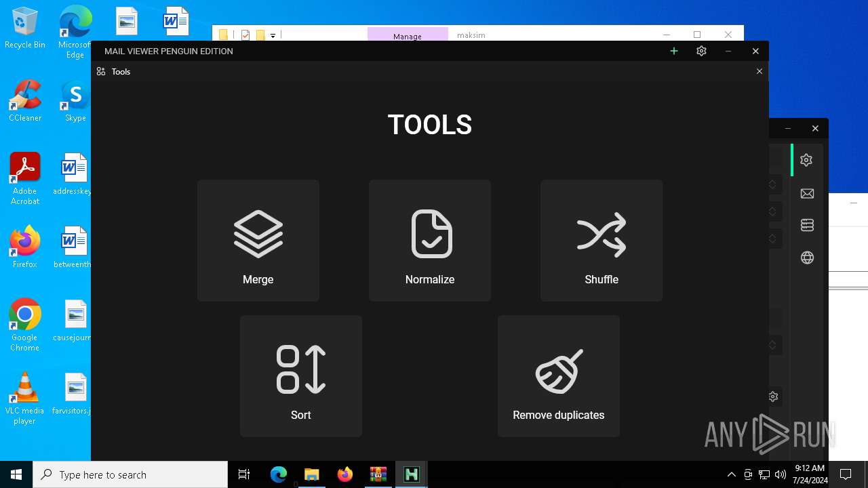
Task: Open farvisitors image file on desktop
Action: [74, 394]
